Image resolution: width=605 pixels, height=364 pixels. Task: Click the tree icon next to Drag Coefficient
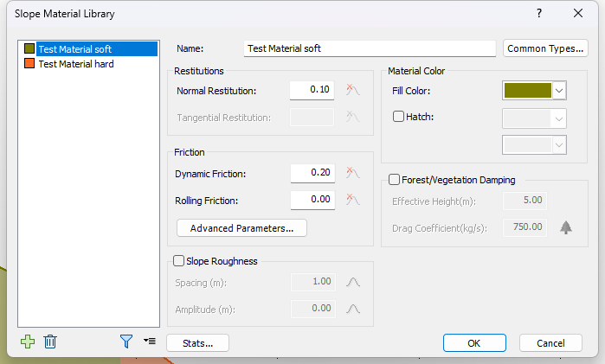pos(566,227)
